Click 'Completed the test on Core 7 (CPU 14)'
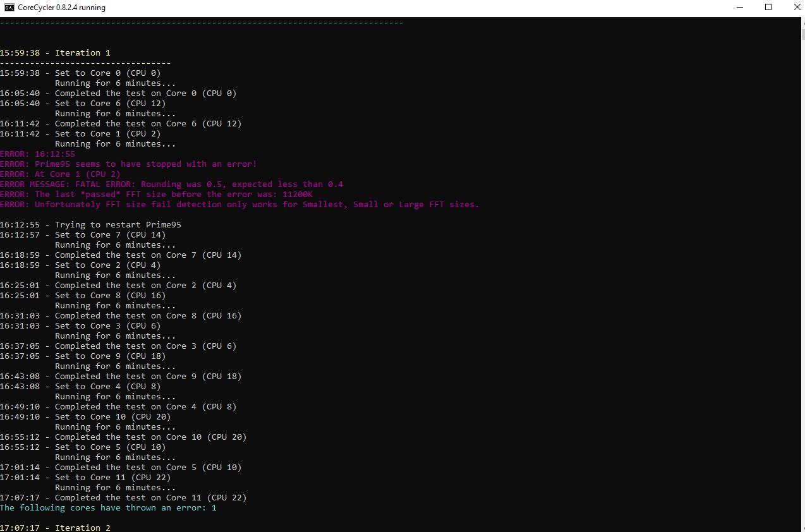Image resolution: width=805 pixels, height=532 pixels. 148,255
